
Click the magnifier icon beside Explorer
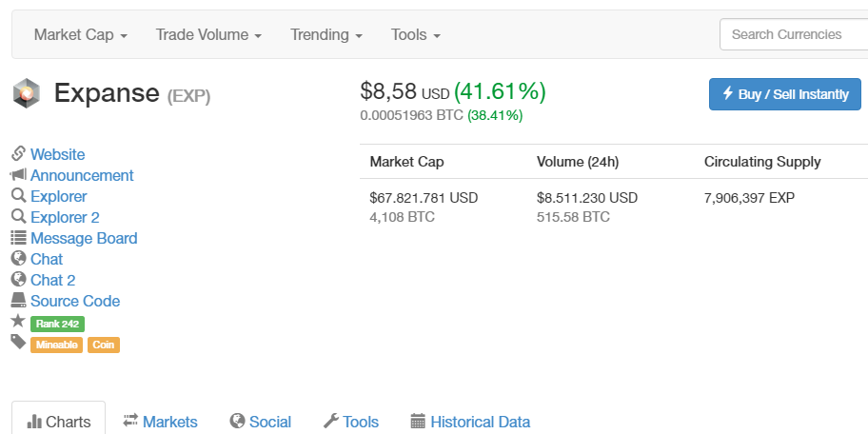(18, 196)
